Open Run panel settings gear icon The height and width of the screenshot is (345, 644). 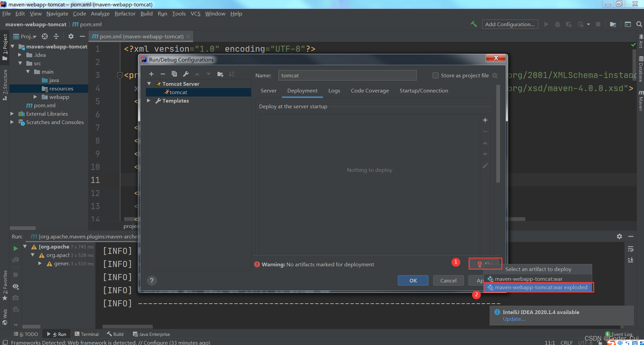(x=619, y=236)
